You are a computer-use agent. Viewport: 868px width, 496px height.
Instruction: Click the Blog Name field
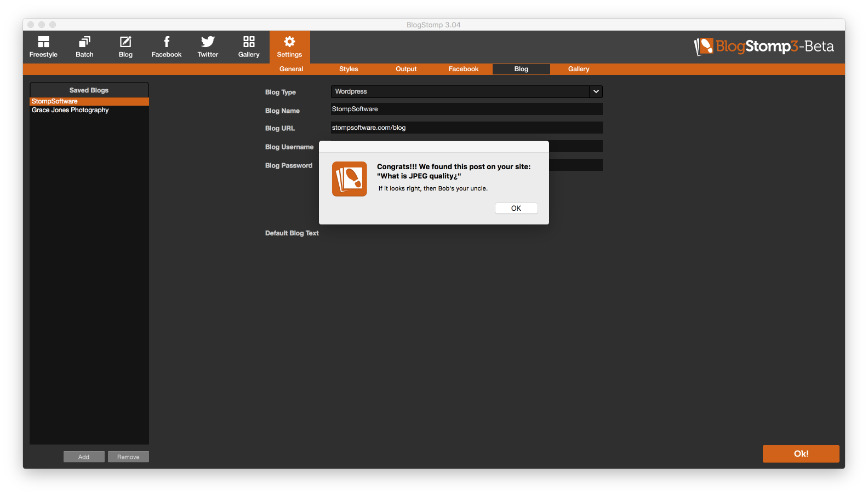(x=466, y=109)
